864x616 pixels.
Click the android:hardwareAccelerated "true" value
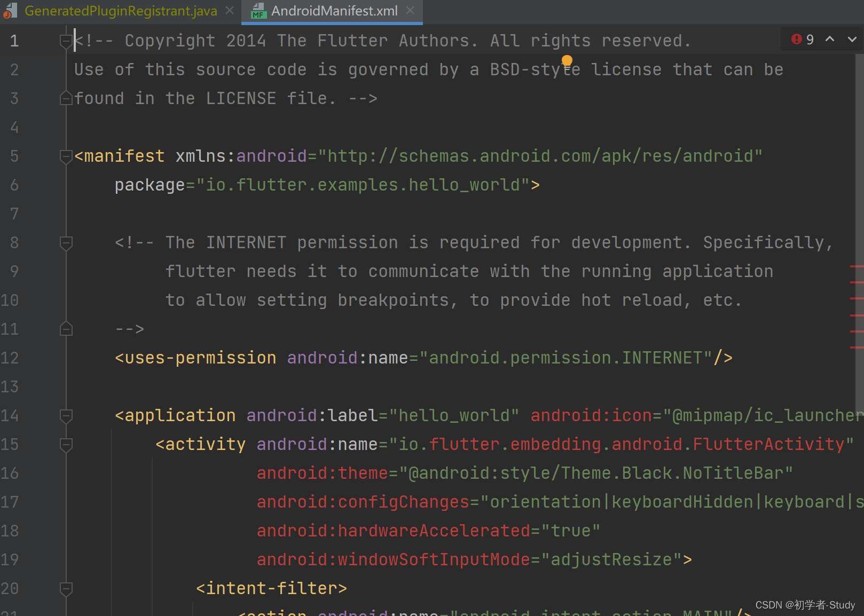point(571,531)
